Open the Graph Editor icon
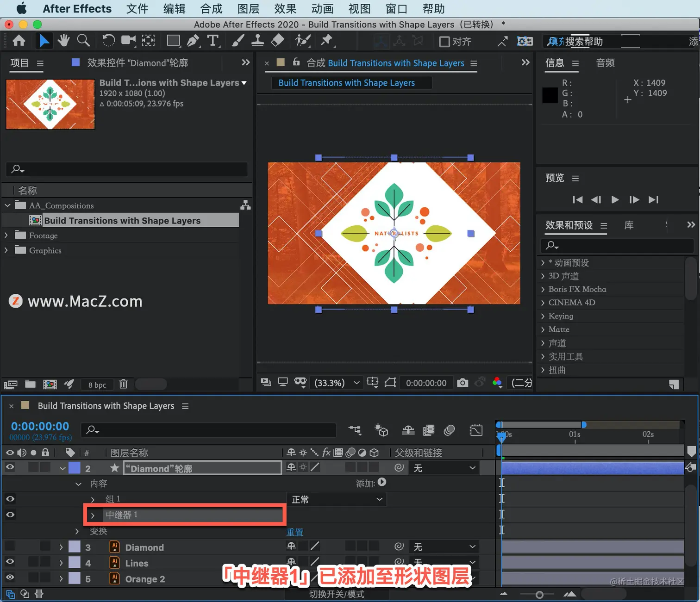This screenshot has width=700, height=602. [x=476, y=430]
